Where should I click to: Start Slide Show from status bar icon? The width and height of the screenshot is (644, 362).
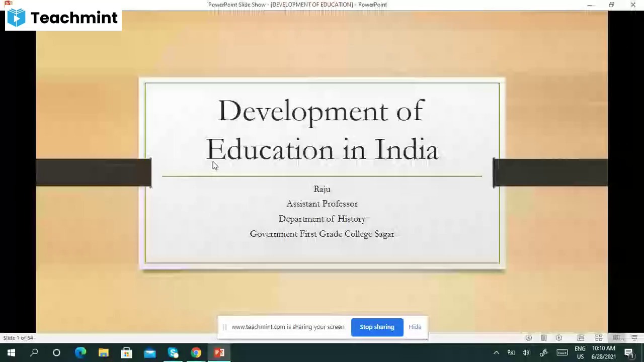634,338
